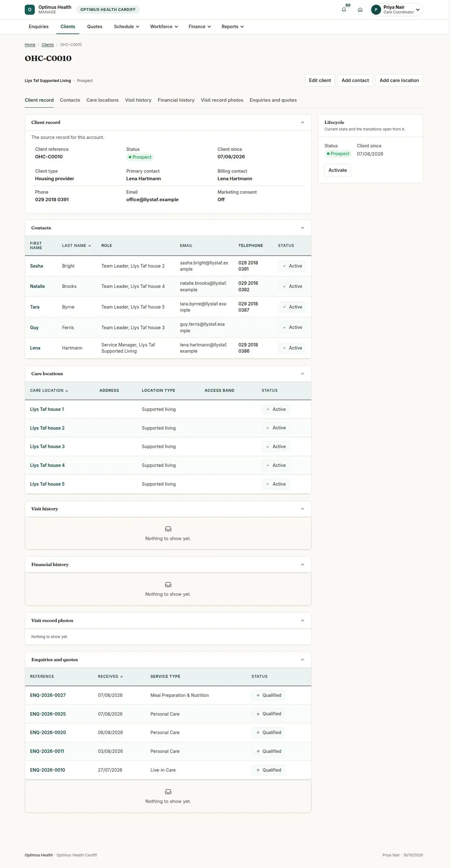Screen dimensions: 451x868
Task: Expand the Schedule menu
Action: coord(127,27)
